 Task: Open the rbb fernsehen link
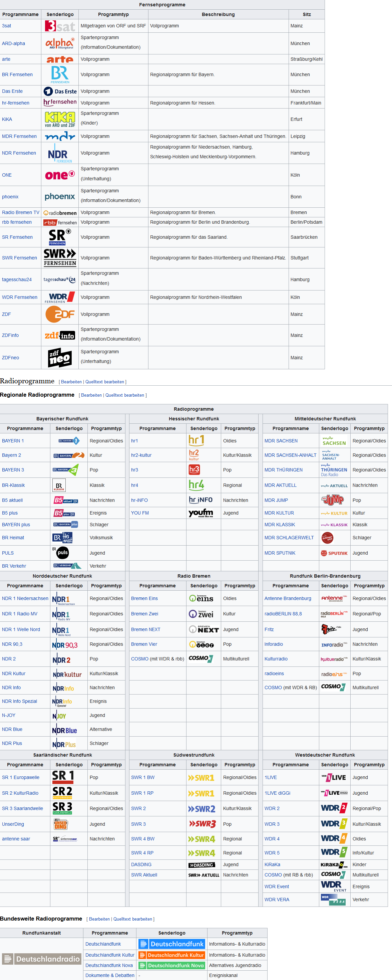[17, 222]
